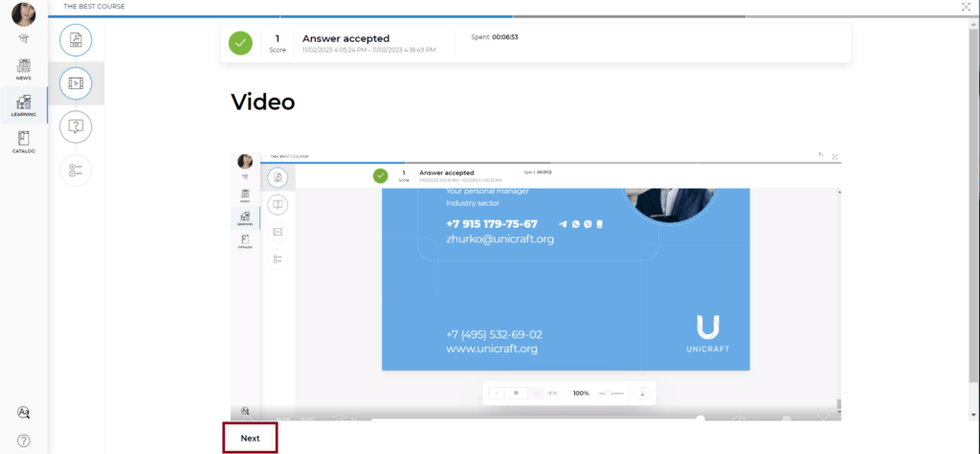Click the zoom slider inside the video
Screen dimensions: 980x454
[612, 394]
